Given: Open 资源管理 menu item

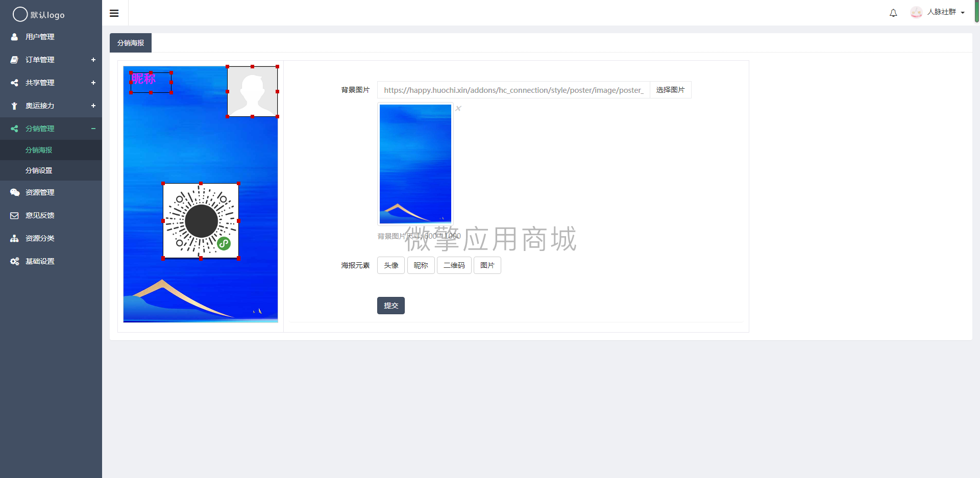Looking at the screenshot, I should coord(51,192).
